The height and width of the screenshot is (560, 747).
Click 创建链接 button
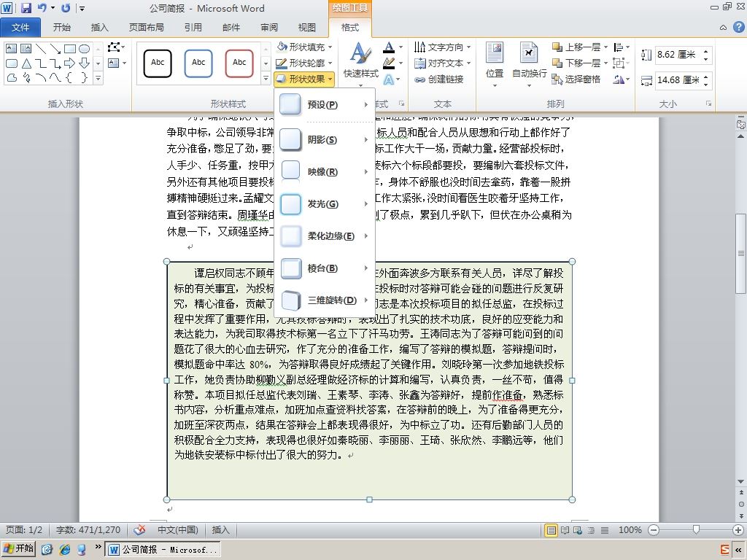pos(438,79)
